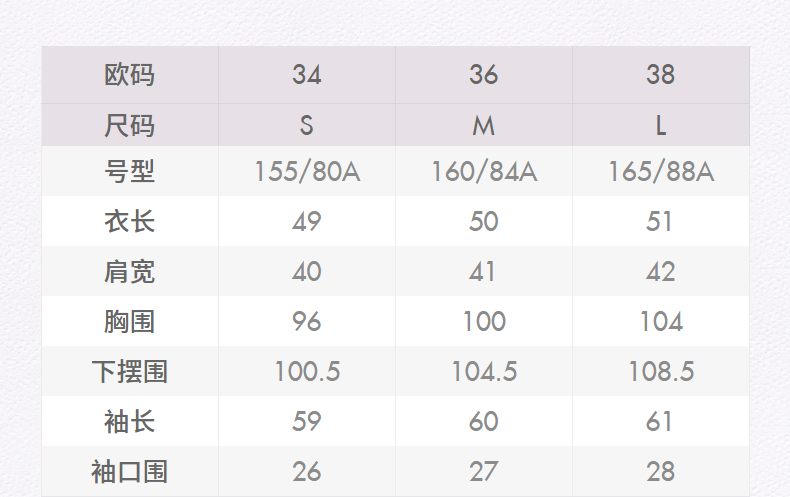Select bust value 96
This screenshot has width=790, height=497.
pos(307,321)
